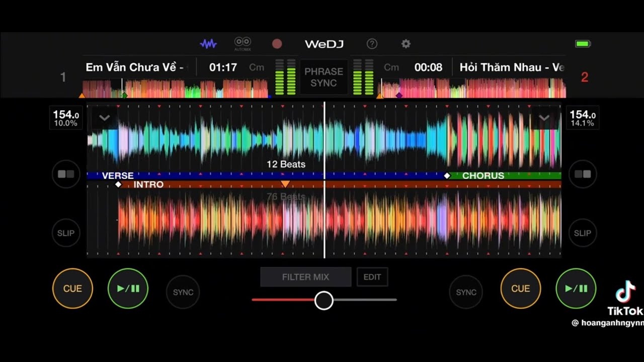
Task: Hit the Cue button on deck 1
Action: coord(72,289)
